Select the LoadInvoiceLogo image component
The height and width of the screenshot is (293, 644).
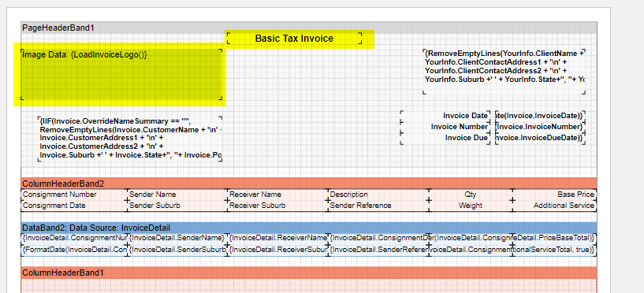click(121, 74)
